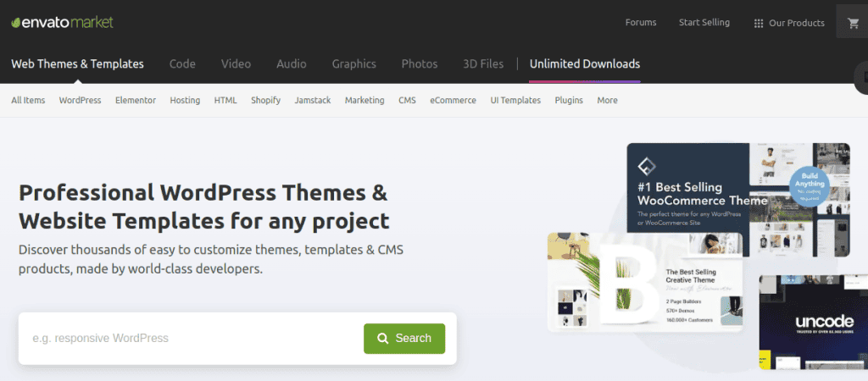
Task: Open the Unlimited Downloads tab
Action: coord(584,63)
